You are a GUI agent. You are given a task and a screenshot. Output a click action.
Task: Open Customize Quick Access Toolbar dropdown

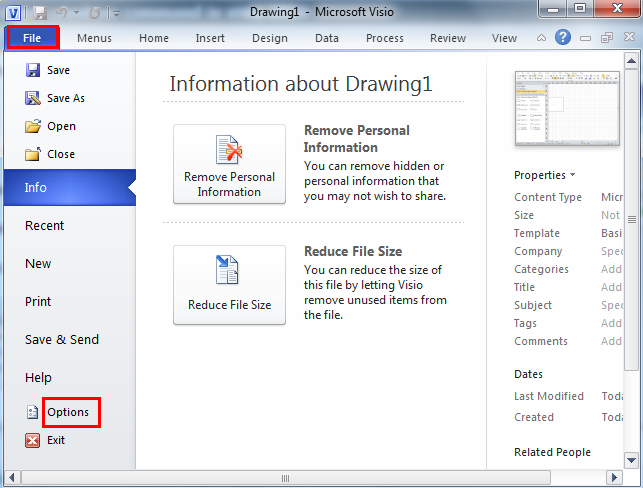pos(116,14)
